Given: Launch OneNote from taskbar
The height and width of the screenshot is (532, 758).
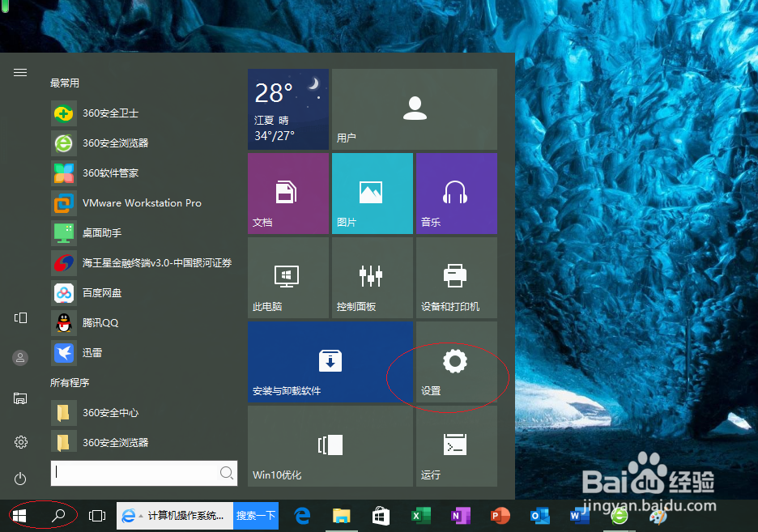Looking at the screenshot, I should (x=460, y=516).
